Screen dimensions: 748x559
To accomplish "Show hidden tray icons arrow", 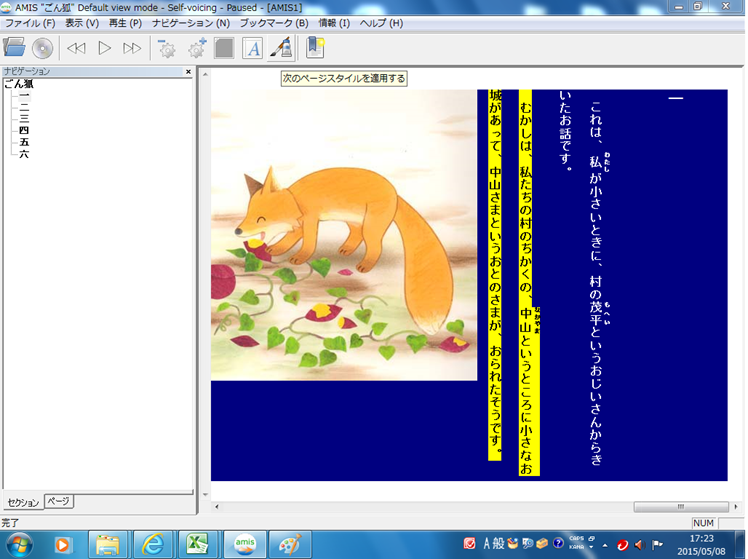I will point(605,545).
